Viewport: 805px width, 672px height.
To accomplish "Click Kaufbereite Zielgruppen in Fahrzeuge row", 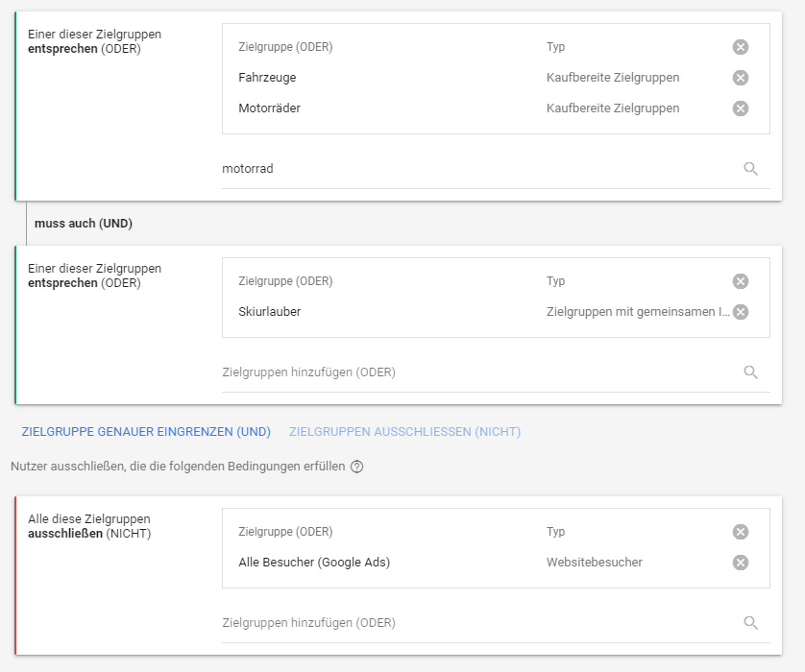I will point(613,78).
